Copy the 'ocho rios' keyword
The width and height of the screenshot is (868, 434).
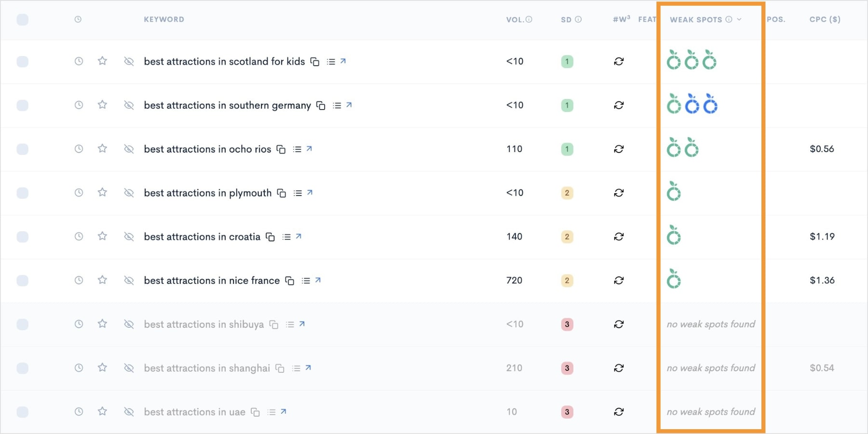(x=281, y=149)
